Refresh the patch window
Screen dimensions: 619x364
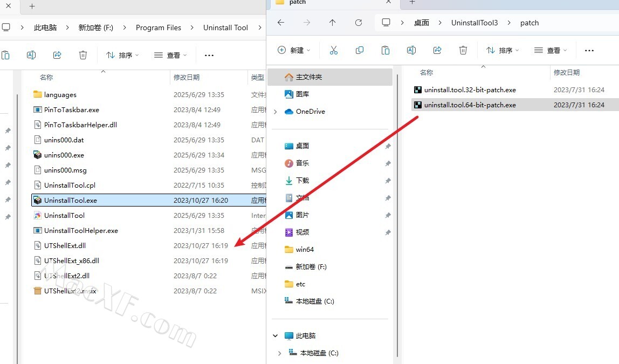click(x=359, y=23)
